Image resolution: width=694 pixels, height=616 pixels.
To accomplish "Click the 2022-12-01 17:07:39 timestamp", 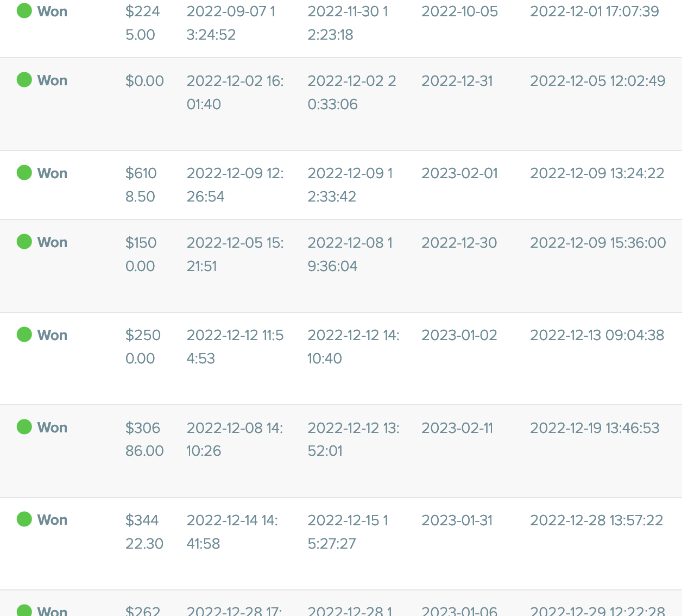I will pyautogui.click(x=594, y=11).
